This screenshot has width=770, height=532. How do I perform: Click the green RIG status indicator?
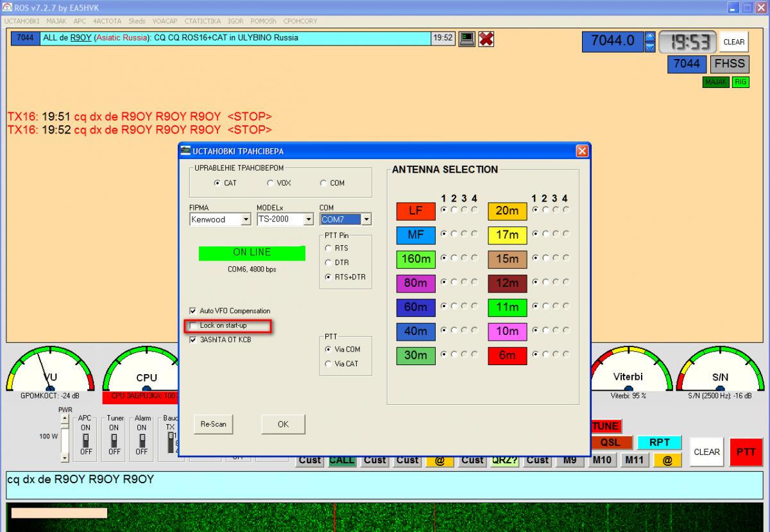click(x=741, y=82)
